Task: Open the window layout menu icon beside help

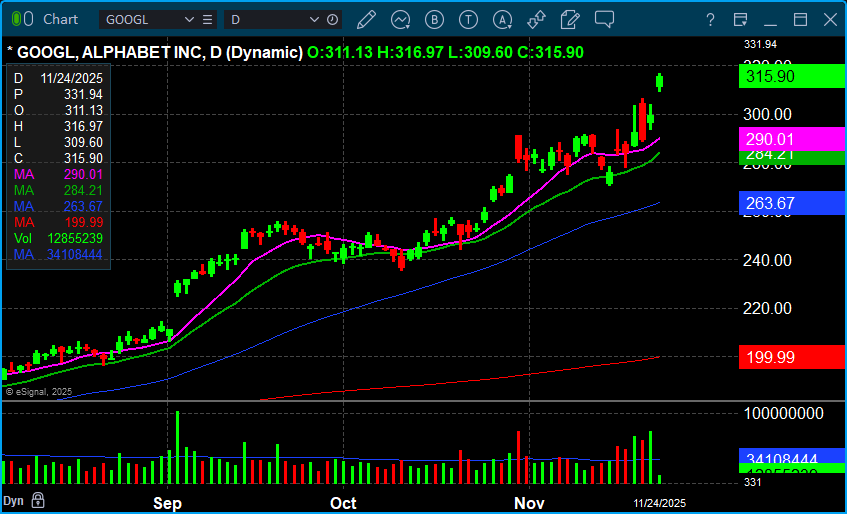Action: [741, 20]
